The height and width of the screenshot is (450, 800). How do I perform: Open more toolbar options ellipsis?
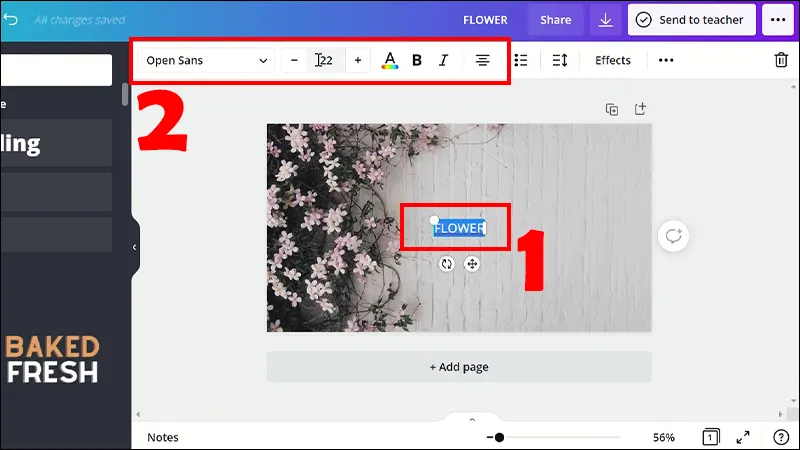(x=666, y=60)
